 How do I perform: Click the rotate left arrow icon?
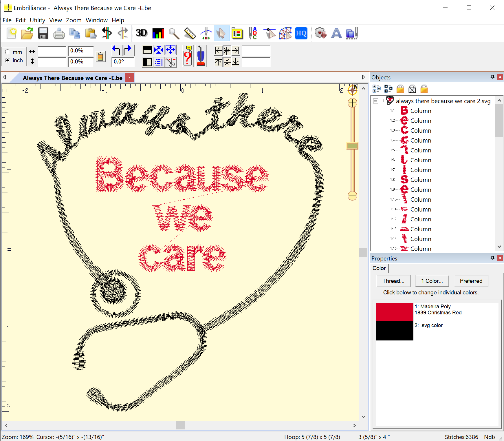click(117, 50)
